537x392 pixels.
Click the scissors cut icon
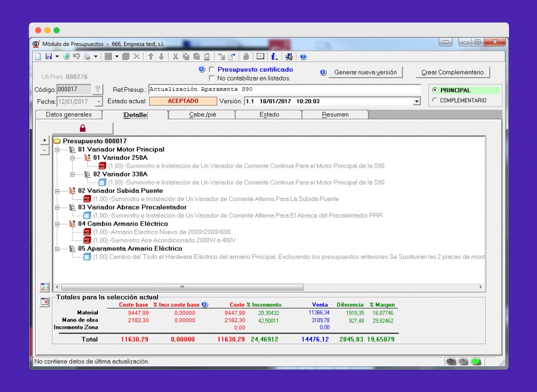(x=175, y=57)
